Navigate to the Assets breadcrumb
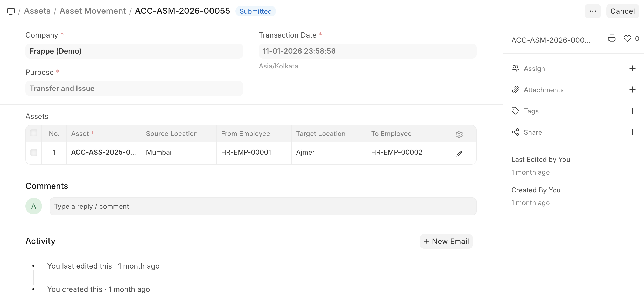Screen dimensions: 644x304 click(x=37, y=11)
